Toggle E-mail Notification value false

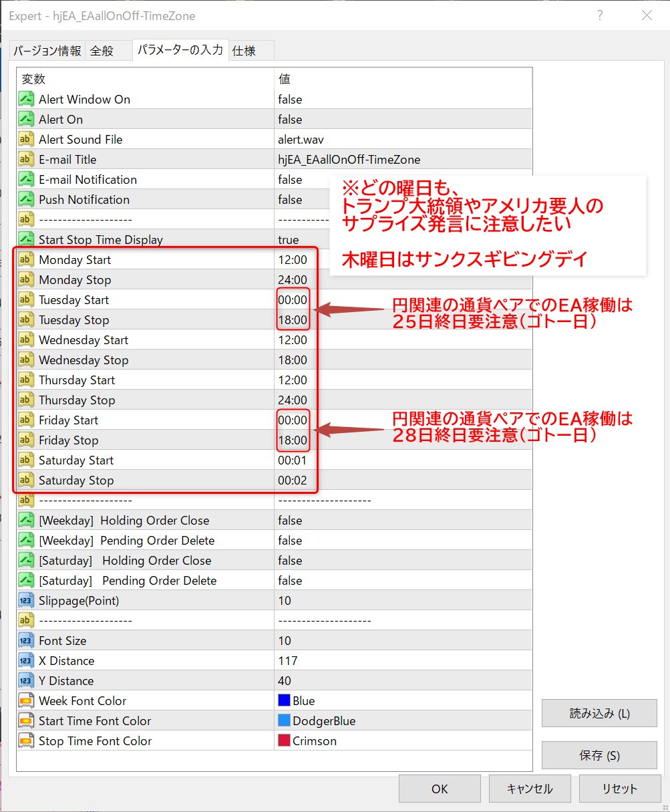(x=290, y=180)
